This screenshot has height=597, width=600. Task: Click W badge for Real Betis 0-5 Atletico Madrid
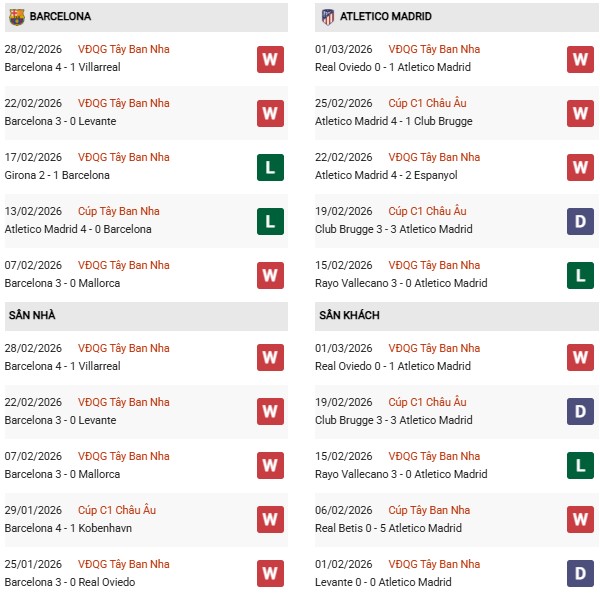[x=580, y=520]
